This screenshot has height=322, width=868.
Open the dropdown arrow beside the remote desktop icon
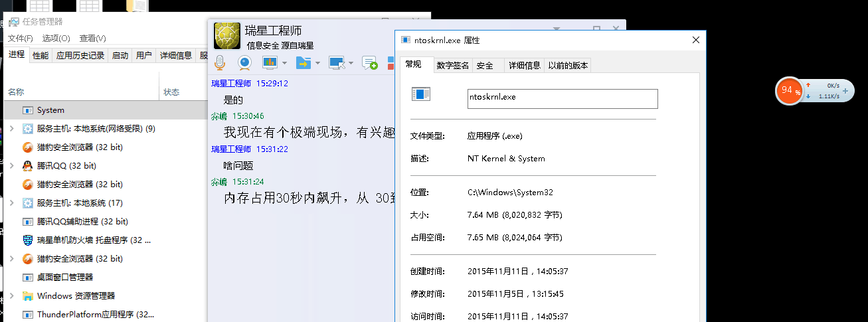pos(351,63)
